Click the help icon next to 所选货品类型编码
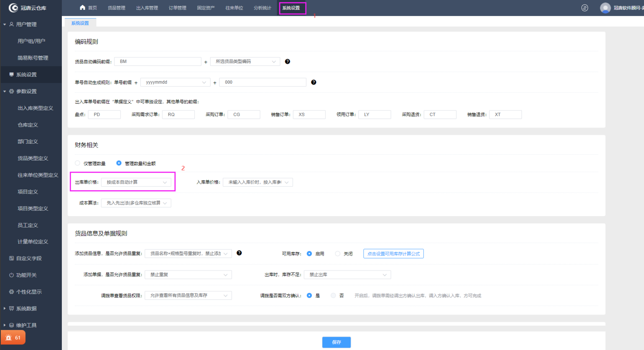Screen dimensions: 644x350 point(288,61)
